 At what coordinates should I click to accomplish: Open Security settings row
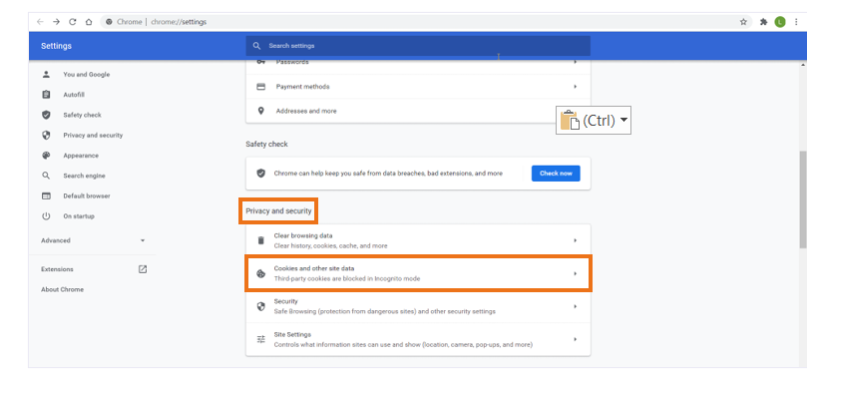(x=418, y=306)
